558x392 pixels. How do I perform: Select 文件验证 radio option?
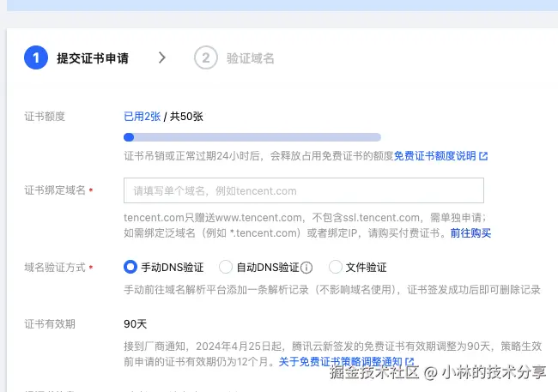(335, 267)
